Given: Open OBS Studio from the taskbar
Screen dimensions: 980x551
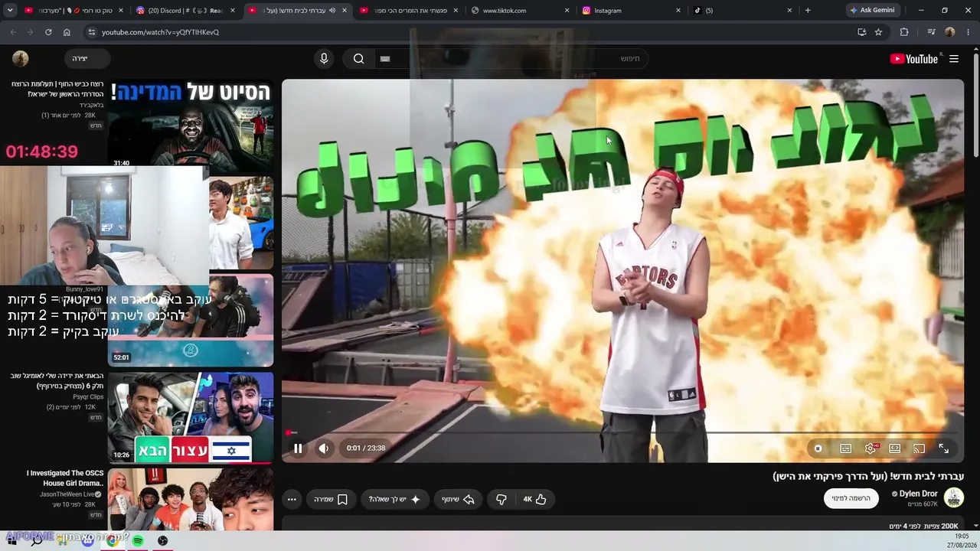Looking at the screenshot, I should (163, 540).
